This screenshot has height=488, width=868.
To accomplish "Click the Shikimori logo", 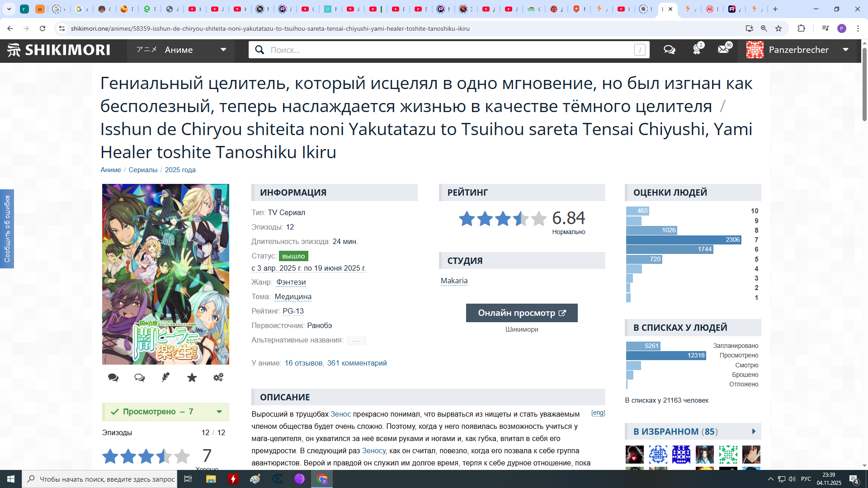I will tap(59, 50).
